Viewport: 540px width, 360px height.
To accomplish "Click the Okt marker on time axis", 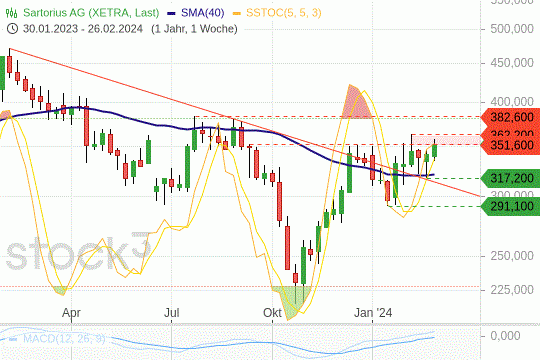I will 272,313.
